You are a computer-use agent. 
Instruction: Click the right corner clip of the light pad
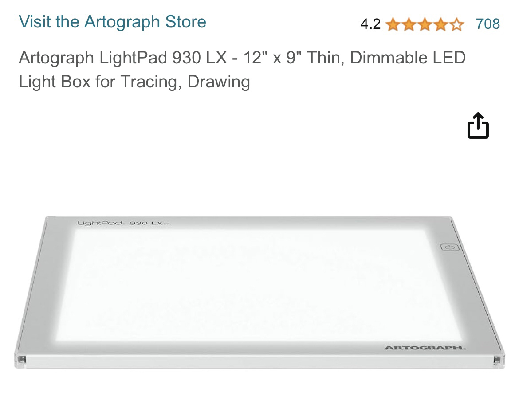point(498,360)
